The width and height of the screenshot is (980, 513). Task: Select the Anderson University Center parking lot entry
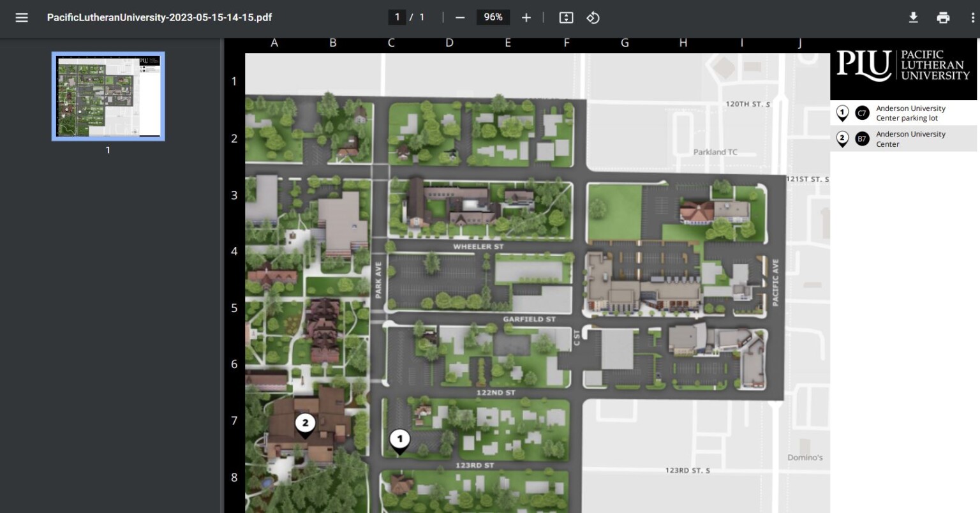[910, 113]
